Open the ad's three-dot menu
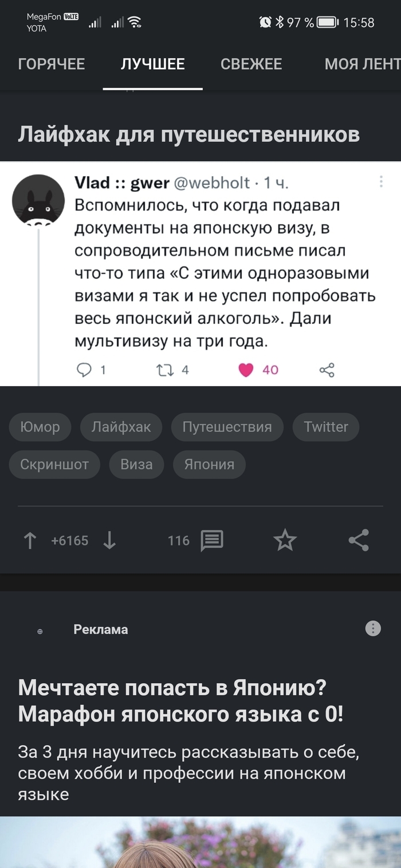The height and width of the screenshot is (868, 401). point(372,628)
